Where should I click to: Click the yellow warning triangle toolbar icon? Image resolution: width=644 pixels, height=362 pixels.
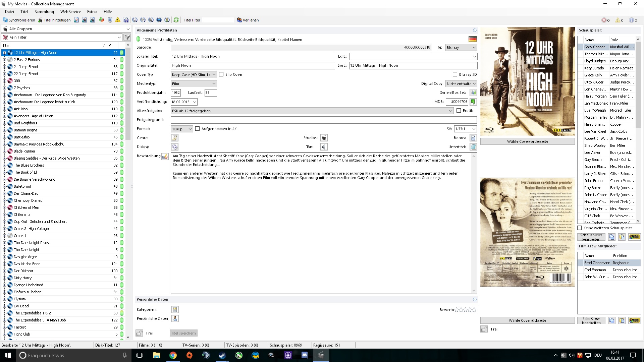pos(118,20)
